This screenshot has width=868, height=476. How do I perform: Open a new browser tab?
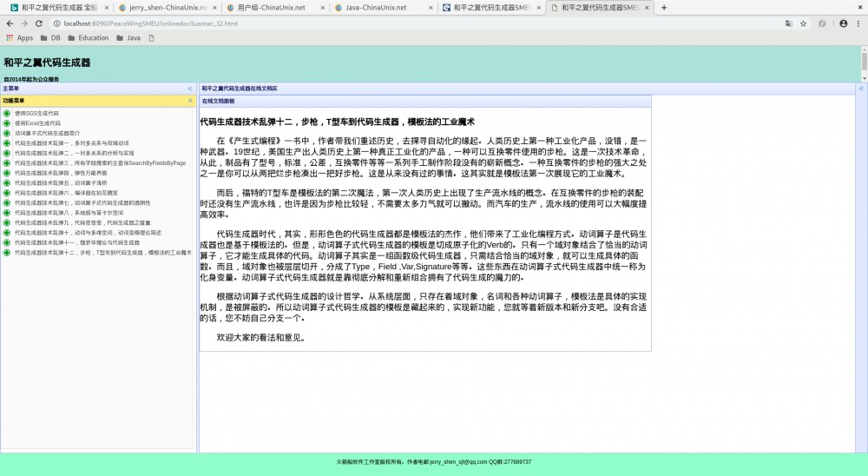click(664, 8)
